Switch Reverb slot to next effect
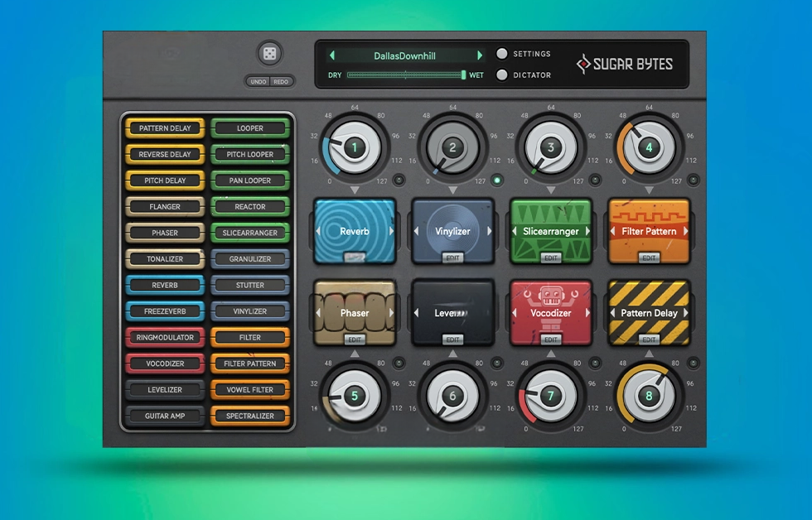The image size is (812, 520). 391,231
